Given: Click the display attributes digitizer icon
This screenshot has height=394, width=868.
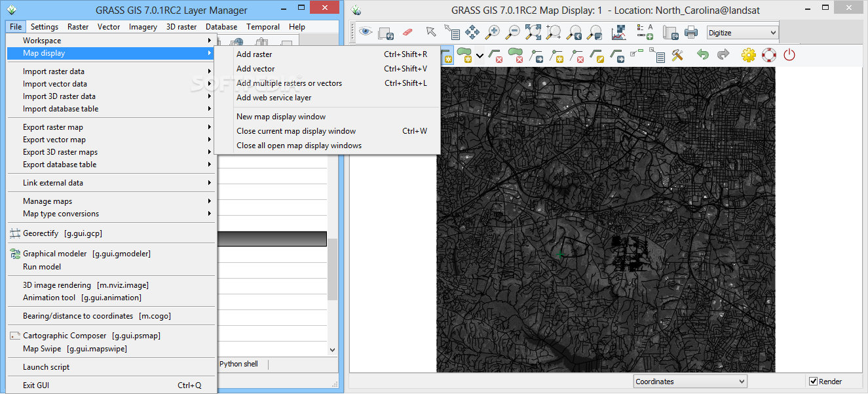Looking at the screenshot, I should pos(657,55).
